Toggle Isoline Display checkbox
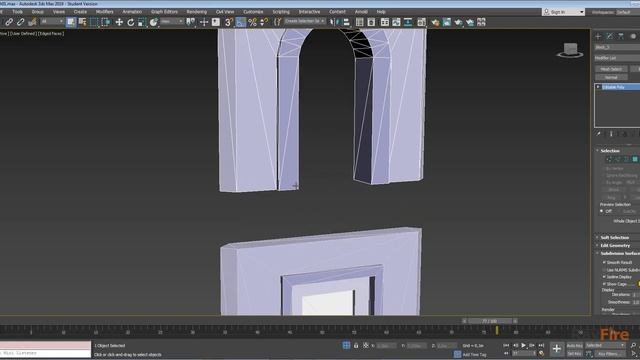The width and height of the screenshot is (640, 360). click(604, 277)
